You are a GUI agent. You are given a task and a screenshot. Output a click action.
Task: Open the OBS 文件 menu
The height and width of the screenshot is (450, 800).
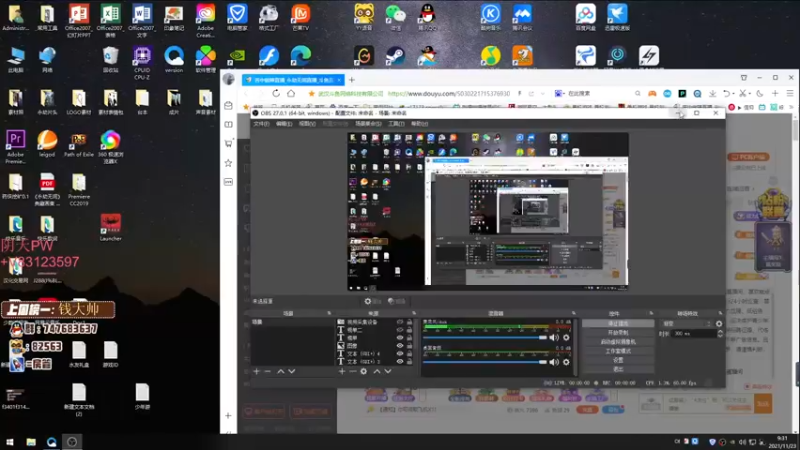coord(261,124)
